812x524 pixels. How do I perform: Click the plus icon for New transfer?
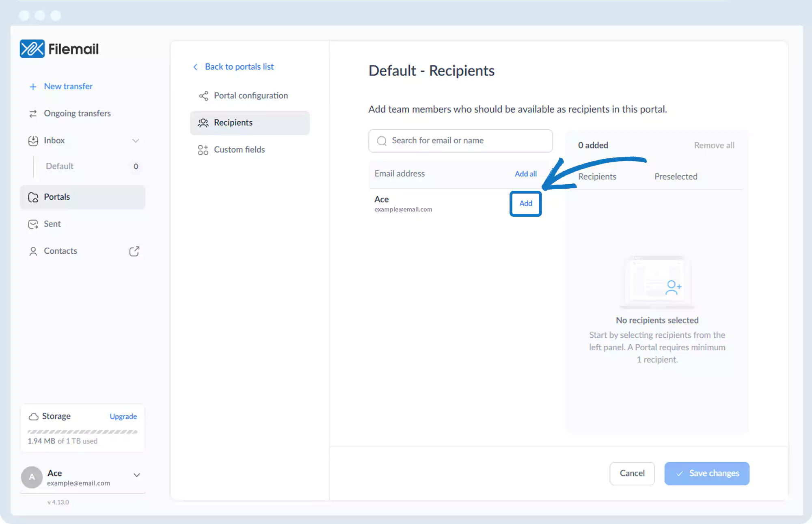33,87
